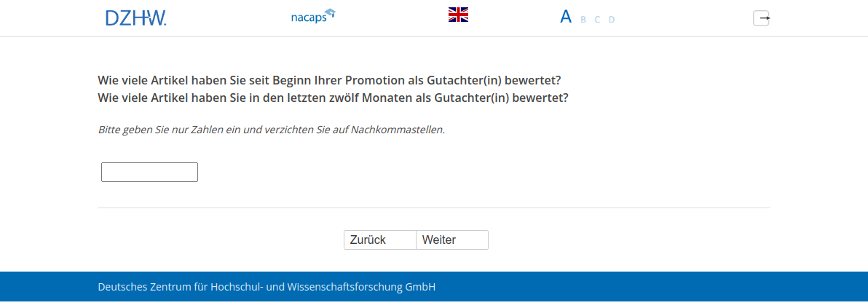Select the large A font size
Screen dimensions: 868x308
click(565, 17)
